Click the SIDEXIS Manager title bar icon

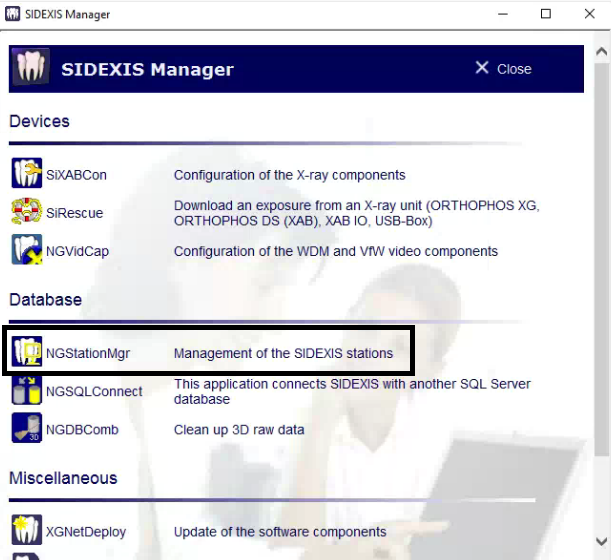pyautogui.click(x=12, y=14)
